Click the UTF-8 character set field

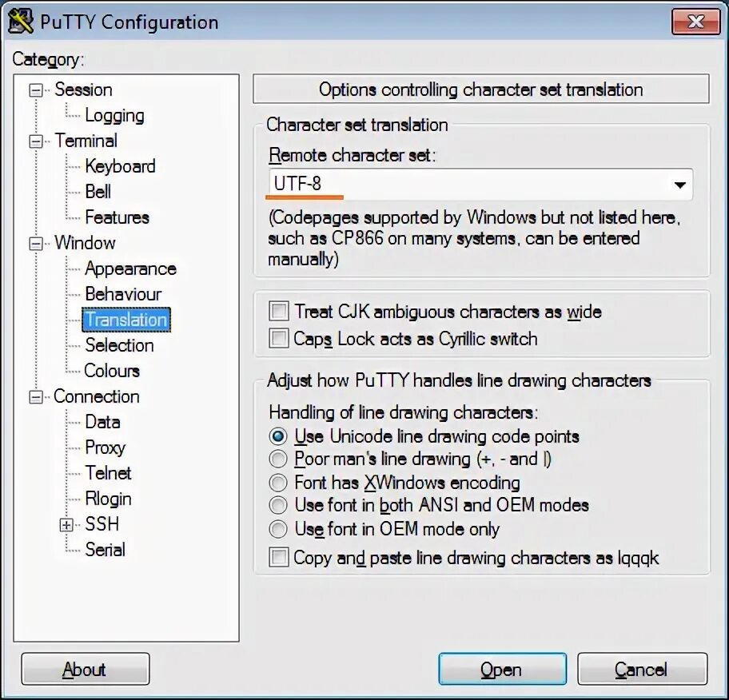(x=480, y=185)
